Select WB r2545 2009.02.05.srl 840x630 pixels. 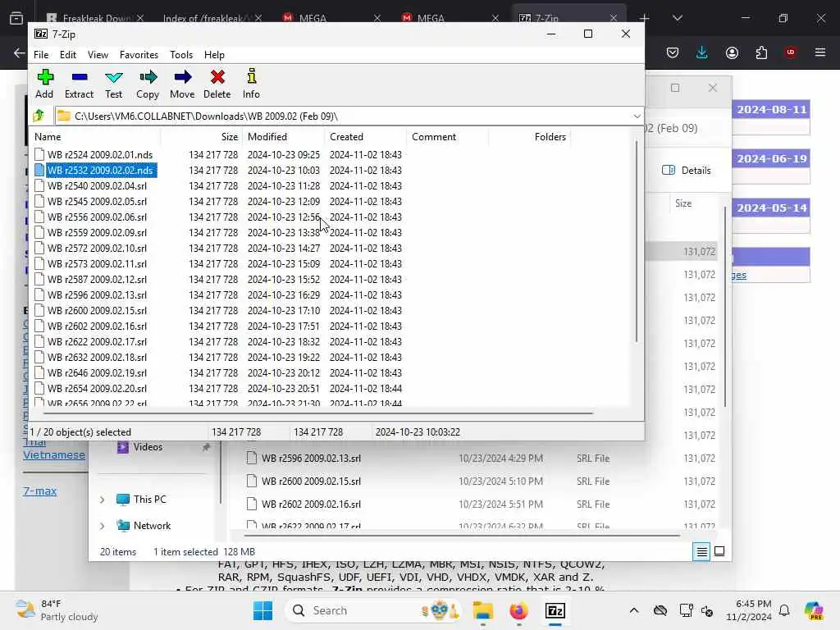click(x=97, y=202)
